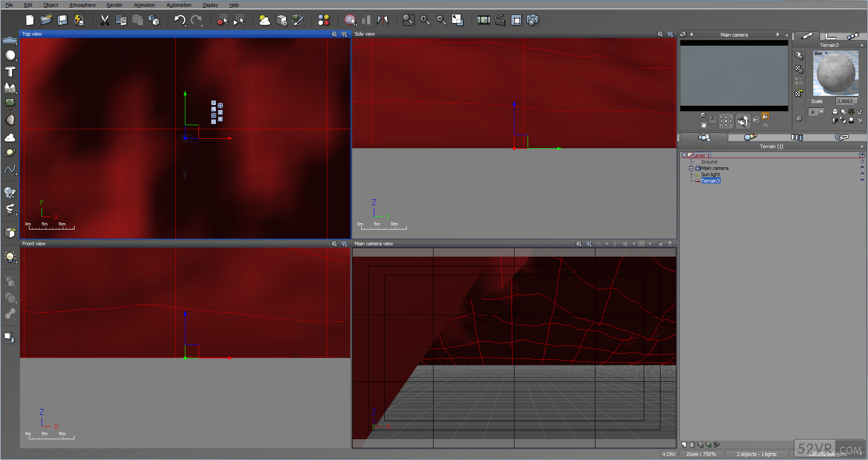
Task: Select the Plant tree tool in left toolbar
Action: point(10,104)
